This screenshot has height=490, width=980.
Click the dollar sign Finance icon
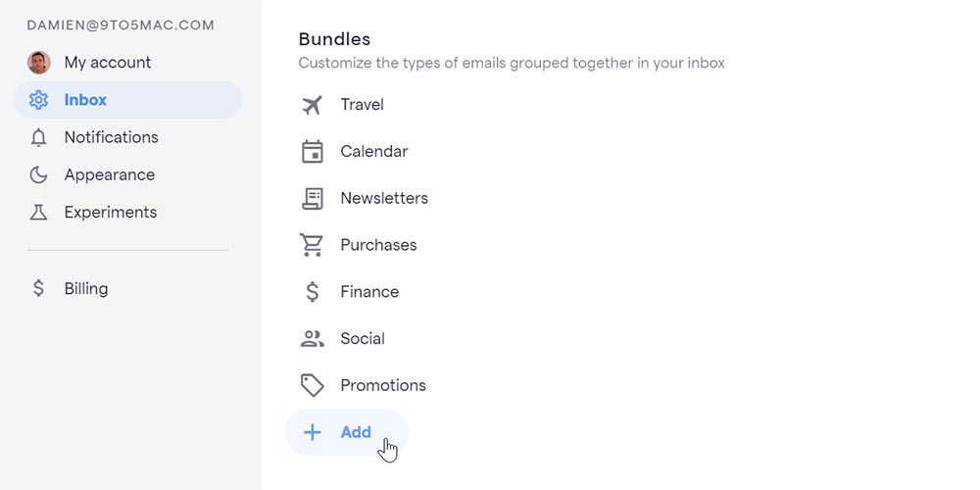[313, 292]
